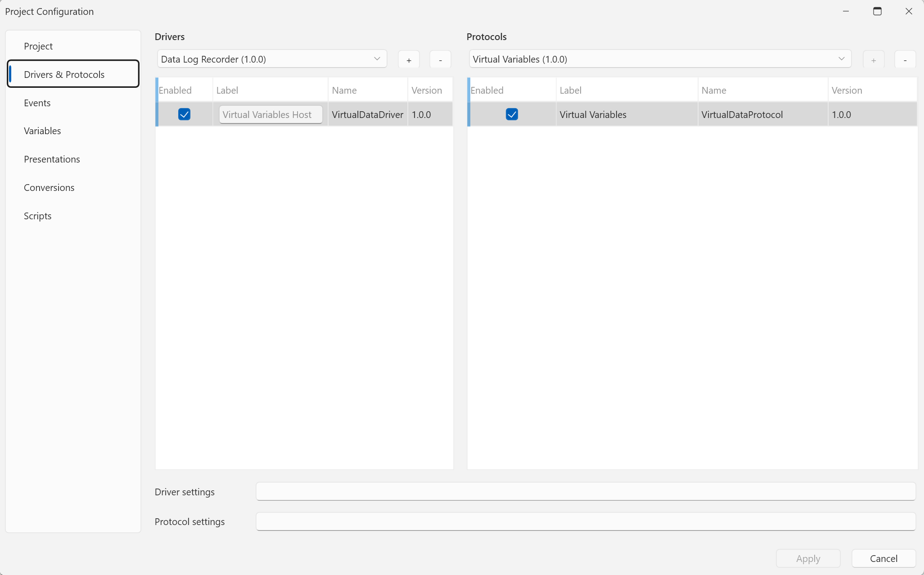Click the drivers Version column header

coord(430,90)
